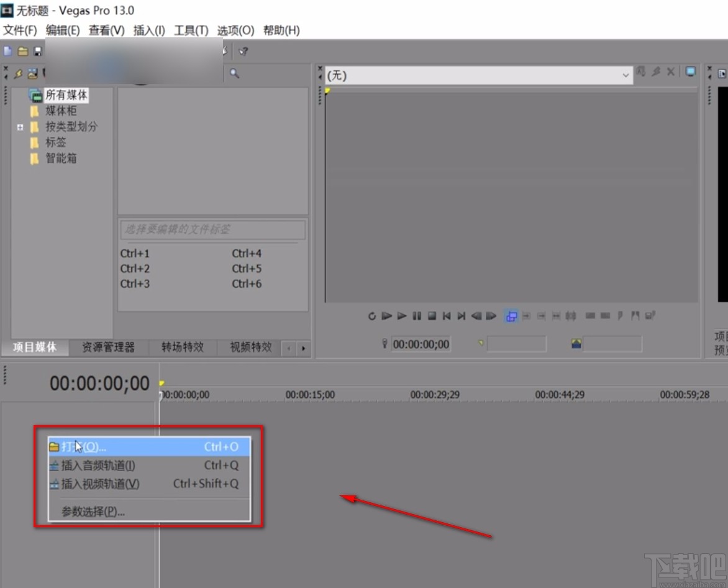Click the Ctrl+4 tag shortcut slot
The image size is (728, 588).
coord(247,254)
